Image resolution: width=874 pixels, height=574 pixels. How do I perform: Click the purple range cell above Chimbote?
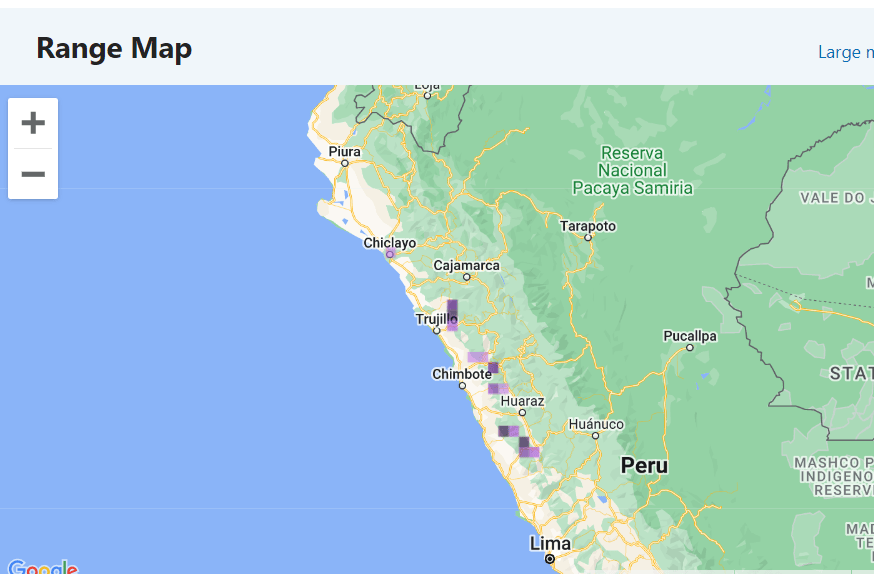(x=478, y=357)
